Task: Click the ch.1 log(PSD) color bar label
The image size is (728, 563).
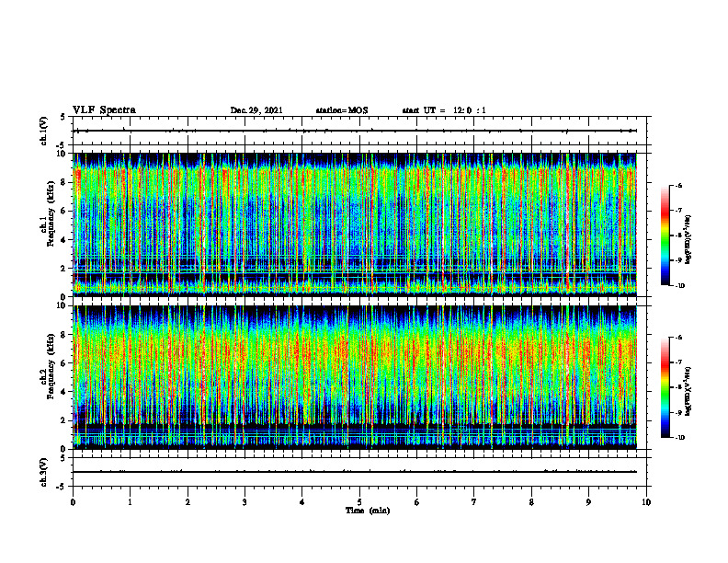Action: point(688,239)
